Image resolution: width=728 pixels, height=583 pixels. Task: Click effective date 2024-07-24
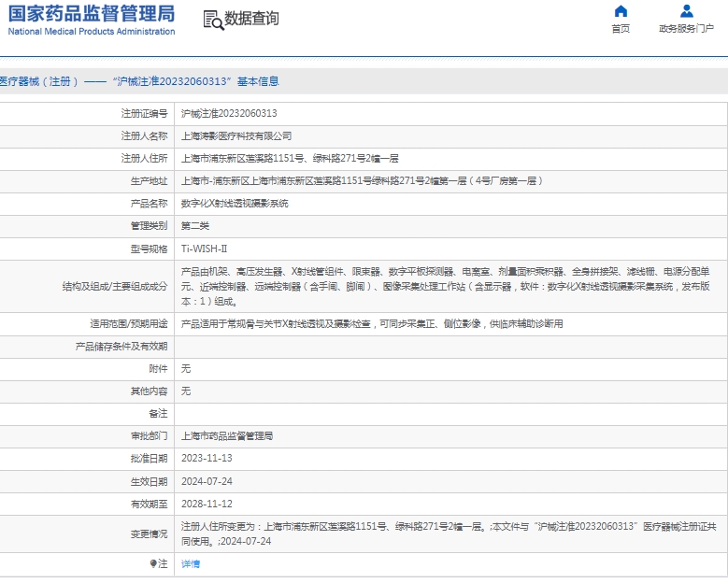coord(207,481)
